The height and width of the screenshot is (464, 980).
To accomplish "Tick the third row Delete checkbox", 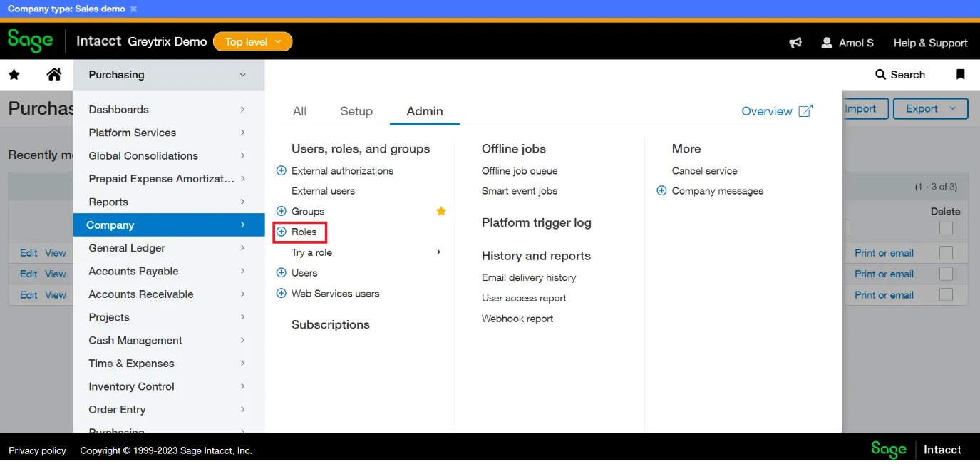I will [946, 295].
